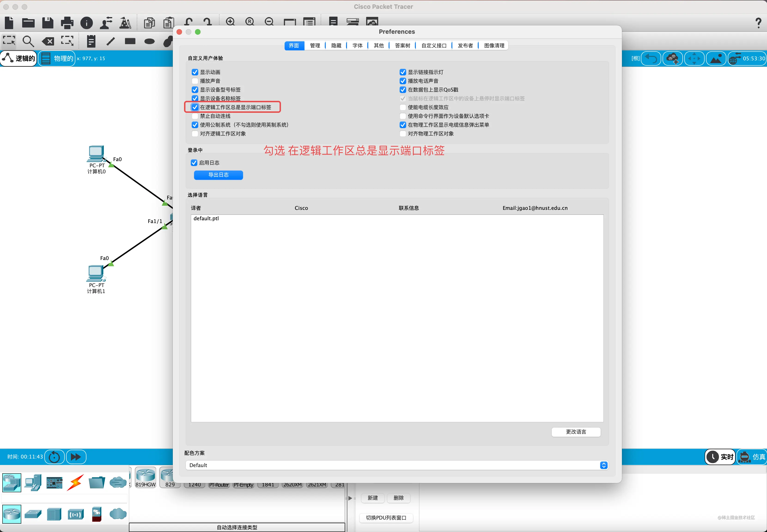Image resolution: width=767 pixels, height=532 pixels.
Task: Select the Security firewall subcategory icon
Action: [97, 514]
